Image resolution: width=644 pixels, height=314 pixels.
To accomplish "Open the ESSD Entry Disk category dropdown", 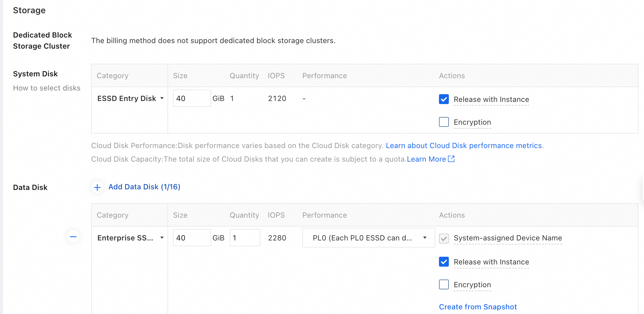I will [x=130, y=99].
